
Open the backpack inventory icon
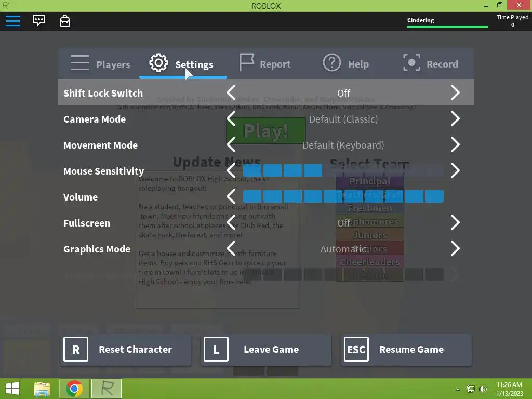(65, 21)
